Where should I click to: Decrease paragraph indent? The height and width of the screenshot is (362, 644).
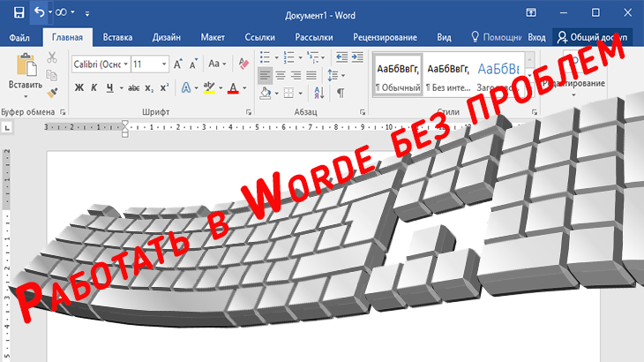click(341, 57)
